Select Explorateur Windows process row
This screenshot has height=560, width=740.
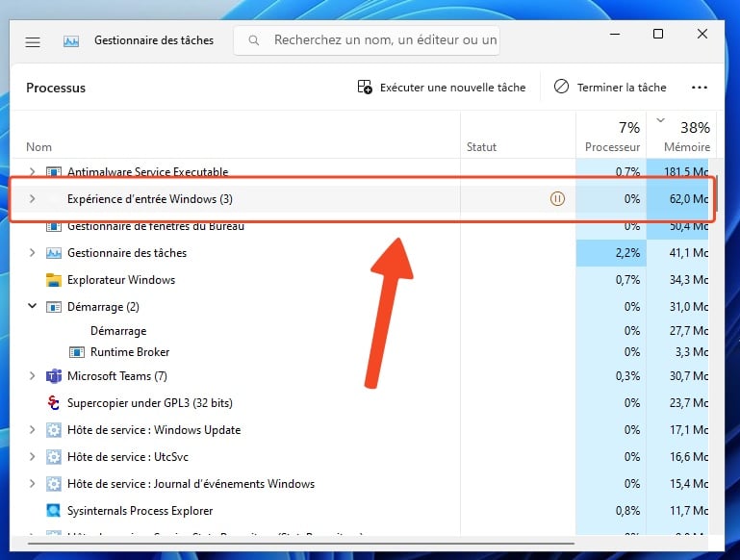coord(360,280)
